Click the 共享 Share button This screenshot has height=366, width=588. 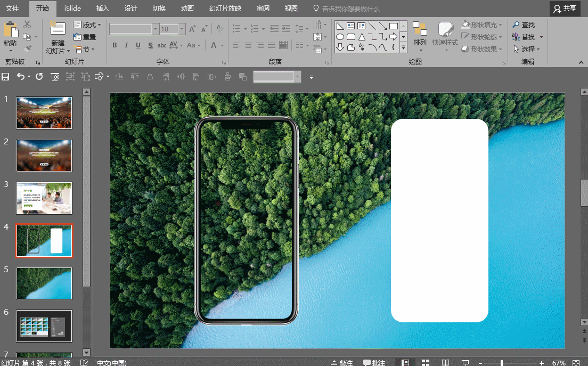[x=565, y=9]
